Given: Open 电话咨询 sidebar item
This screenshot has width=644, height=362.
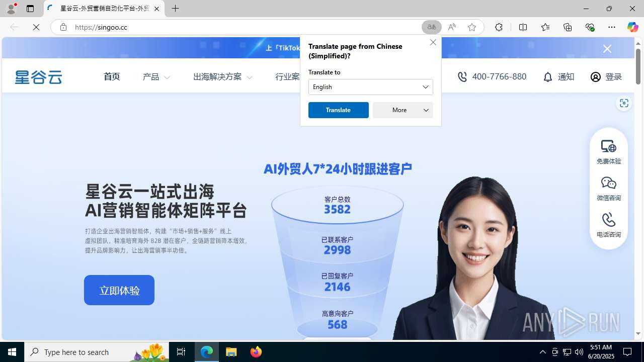Looking at the screenshot, I should 609,225.
